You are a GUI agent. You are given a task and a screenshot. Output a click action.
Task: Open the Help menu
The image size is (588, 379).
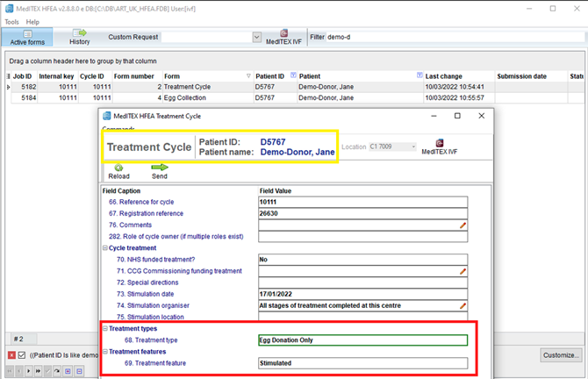click(32, 22)
